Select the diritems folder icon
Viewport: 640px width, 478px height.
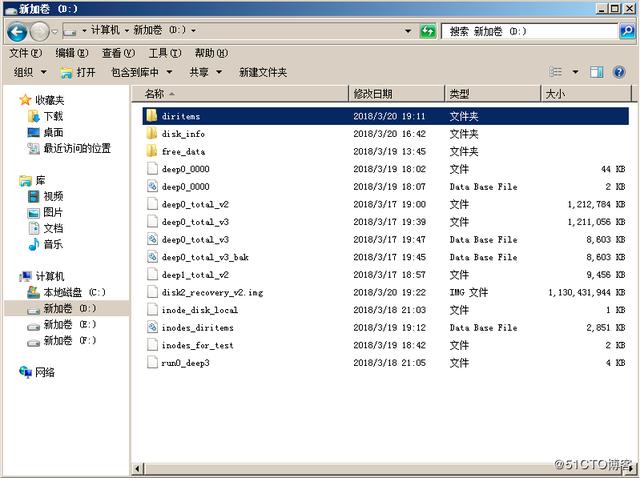click(x=152, y=116)
